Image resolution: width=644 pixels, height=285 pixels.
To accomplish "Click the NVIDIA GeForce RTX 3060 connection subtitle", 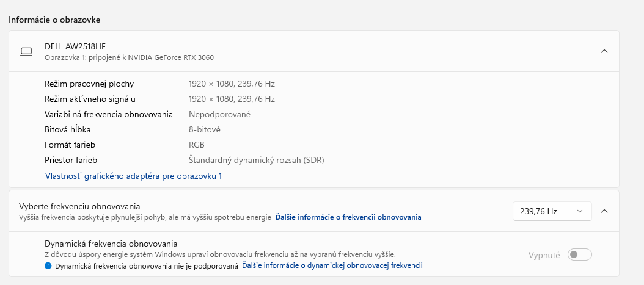I will coord(129,57).
